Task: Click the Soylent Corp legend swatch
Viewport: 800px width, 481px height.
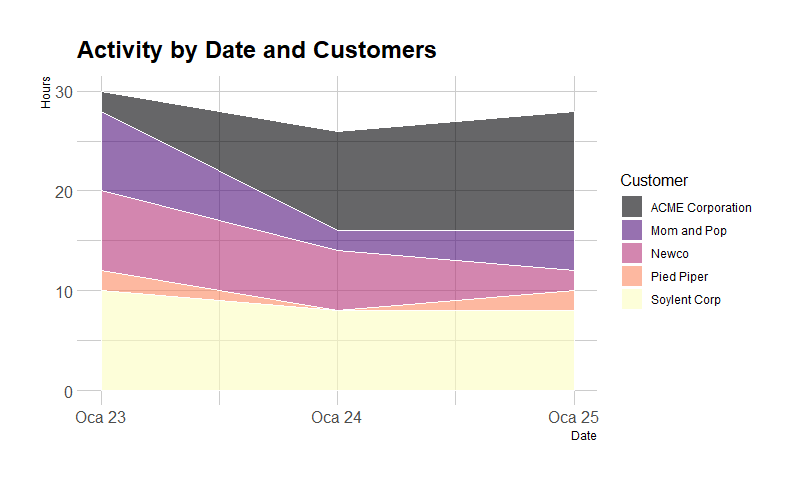Action: pos(632,300)
